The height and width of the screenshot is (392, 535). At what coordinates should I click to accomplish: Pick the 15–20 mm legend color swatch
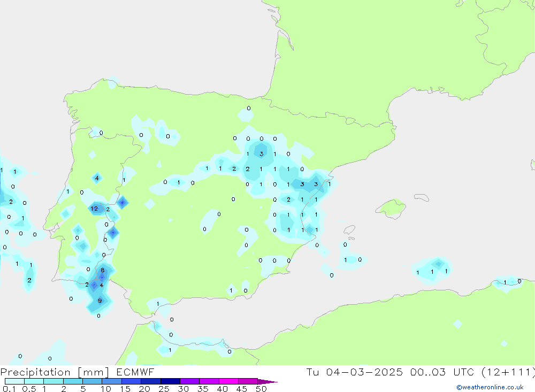[132, 381]
